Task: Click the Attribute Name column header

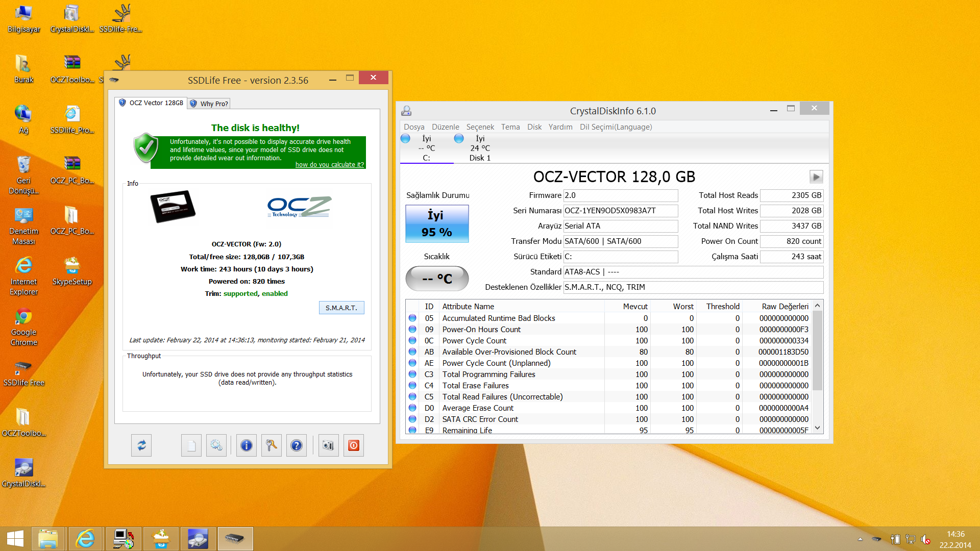Action: [x=522, y=307]
